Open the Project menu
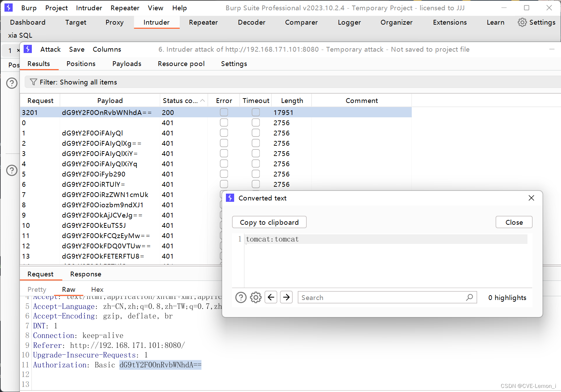 coord(56,8)
